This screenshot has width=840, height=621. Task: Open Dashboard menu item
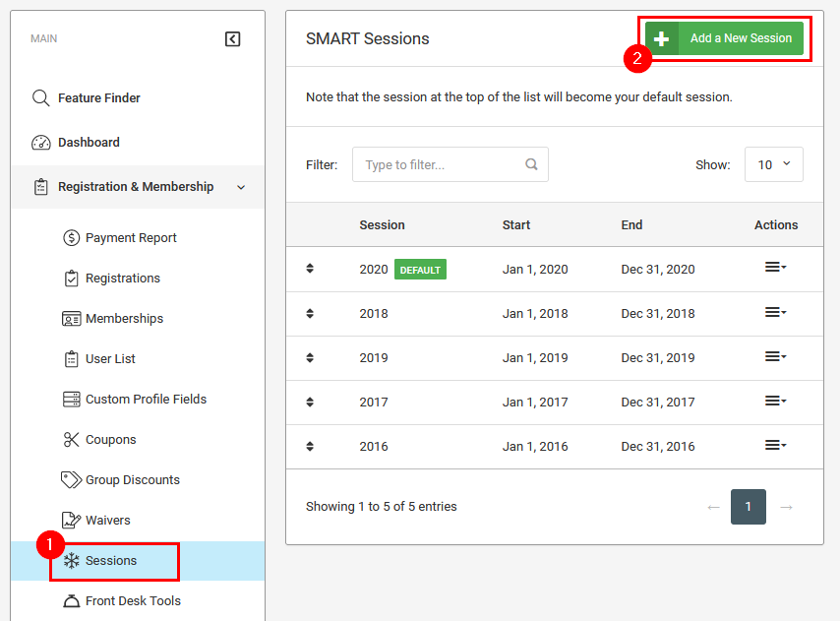[89, 143]
